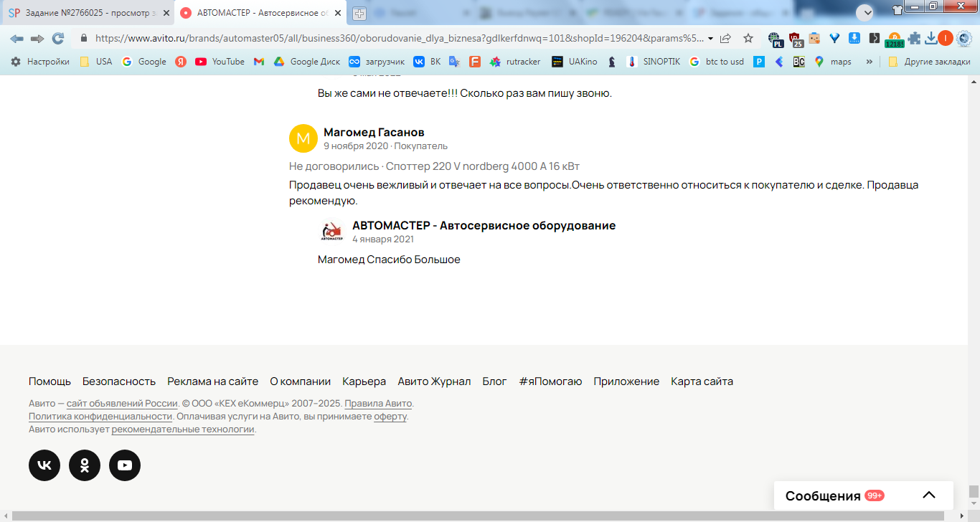
Task: Open the extensions puzzle-piece menu
Action: 914,38
